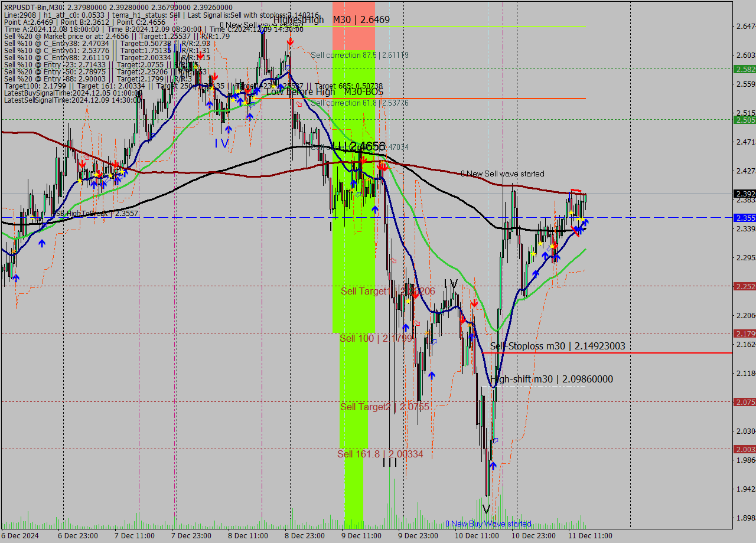This screenshot has height=543, width=756.
Task: Click the 'Point A:2.6469 | Point B:2.3612' info line
Action: coord(84,22)
